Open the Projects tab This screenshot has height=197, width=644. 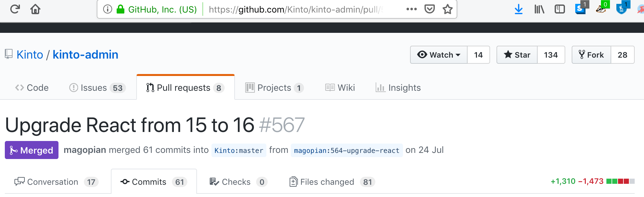click(274, 88)
